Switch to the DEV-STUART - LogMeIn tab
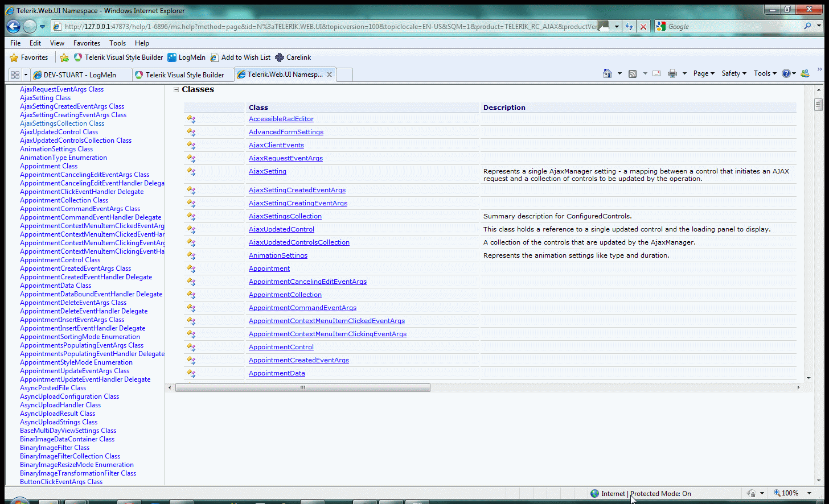Screen dimensions: 829x504 81,75
